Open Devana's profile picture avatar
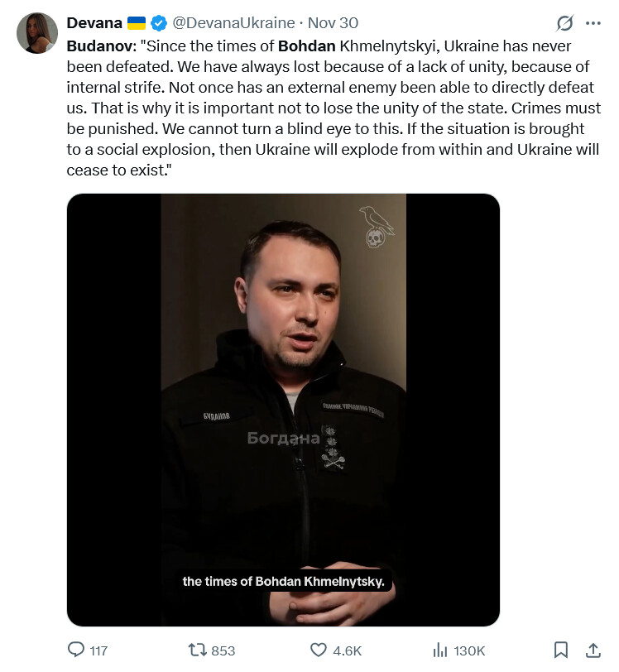The image size is (619, 672). (x=37, y=33)
